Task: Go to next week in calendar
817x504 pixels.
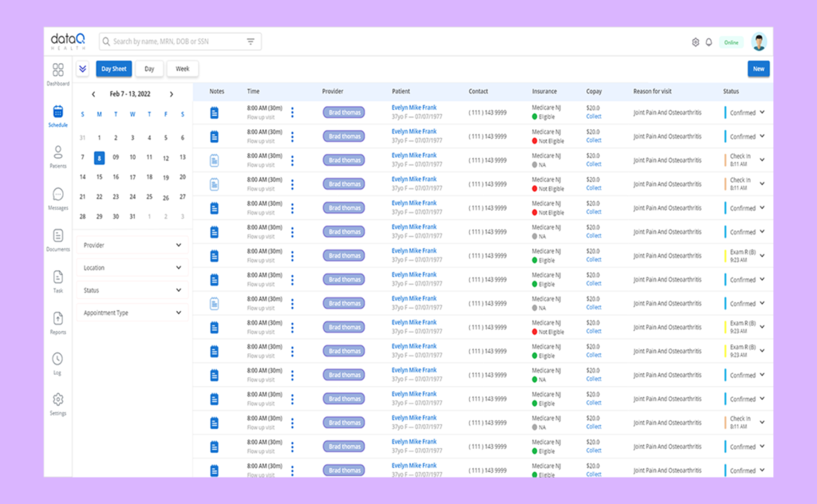Action: (171, 94)
